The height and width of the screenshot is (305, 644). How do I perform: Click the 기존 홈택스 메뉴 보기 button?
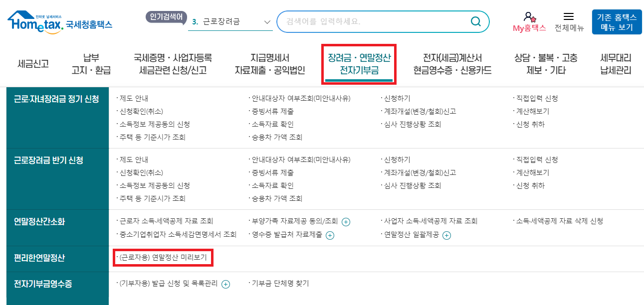(616, 21)
